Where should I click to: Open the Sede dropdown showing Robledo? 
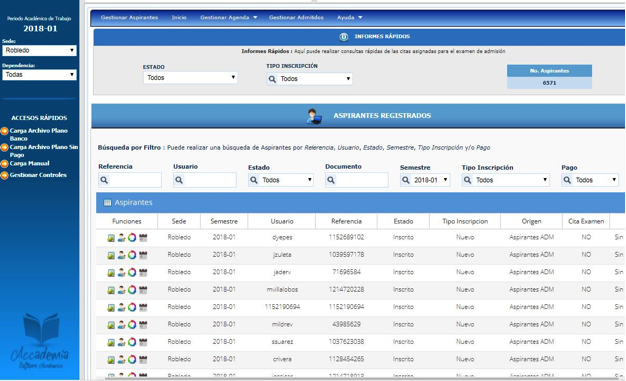(x=39, y=50)
